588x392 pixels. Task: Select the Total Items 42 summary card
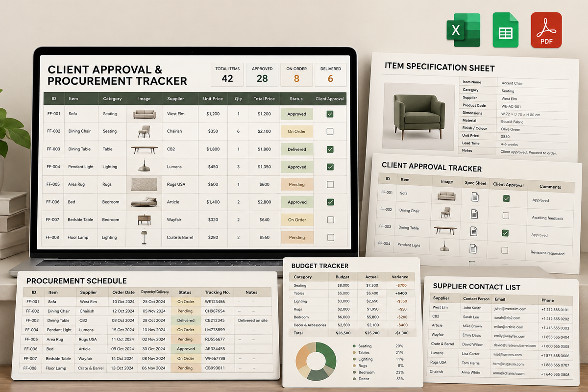(x=227, y=75)
